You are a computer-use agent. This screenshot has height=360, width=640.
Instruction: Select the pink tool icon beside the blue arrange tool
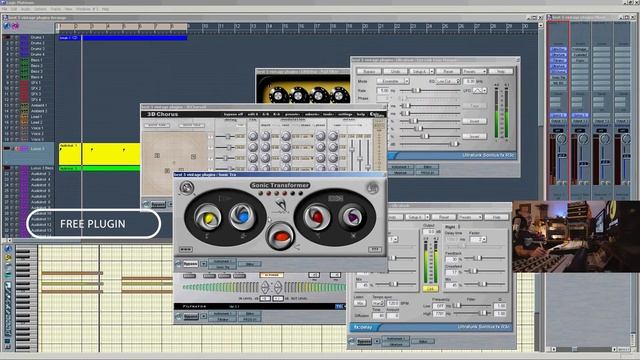click(x=16, y=27)
